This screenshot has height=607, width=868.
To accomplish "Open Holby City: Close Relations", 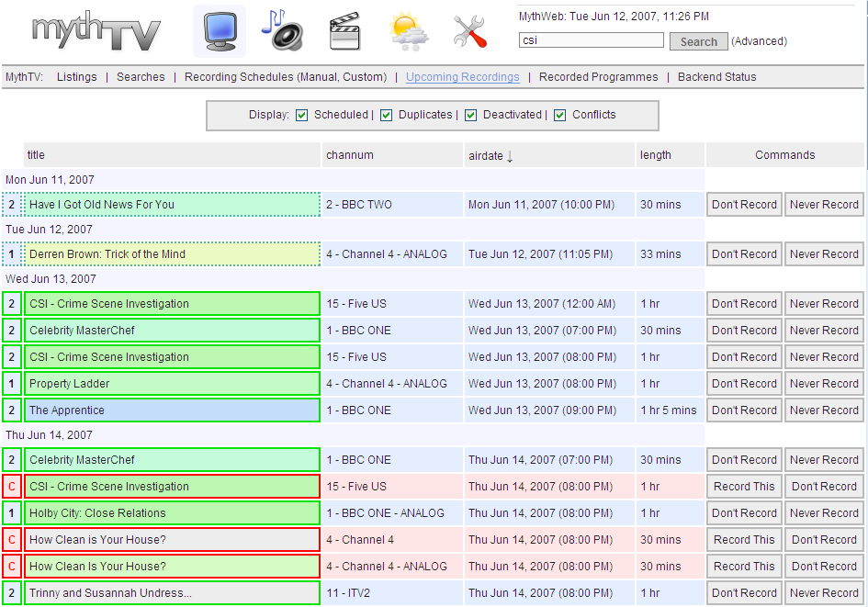I will 172,513.
